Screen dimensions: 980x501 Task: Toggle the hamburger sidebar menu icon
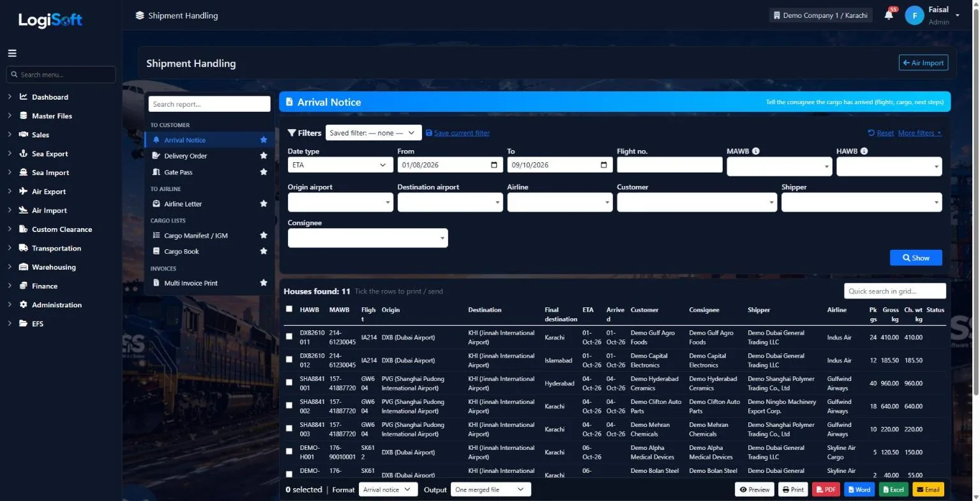point(12,53)
